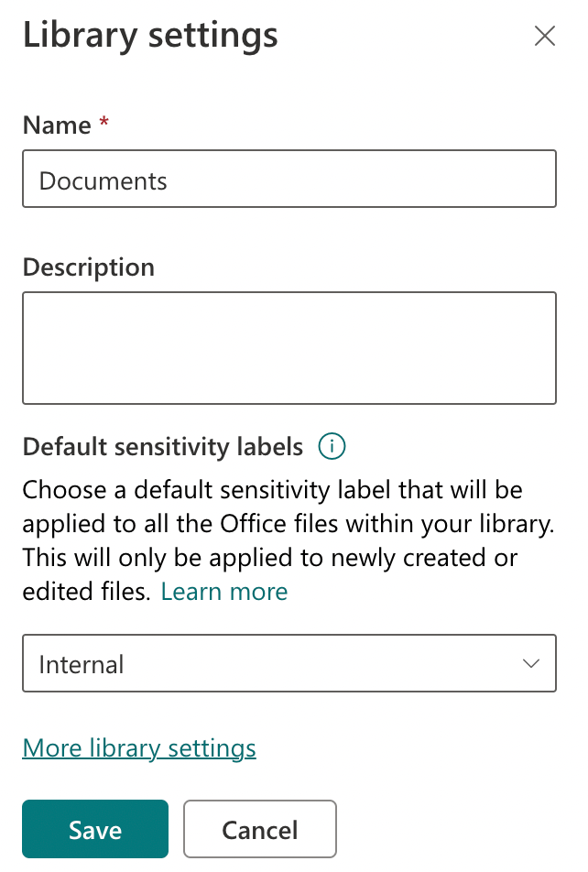Click the word "Documents" in the Name box
Screen dimensions: 588x872
103,180
